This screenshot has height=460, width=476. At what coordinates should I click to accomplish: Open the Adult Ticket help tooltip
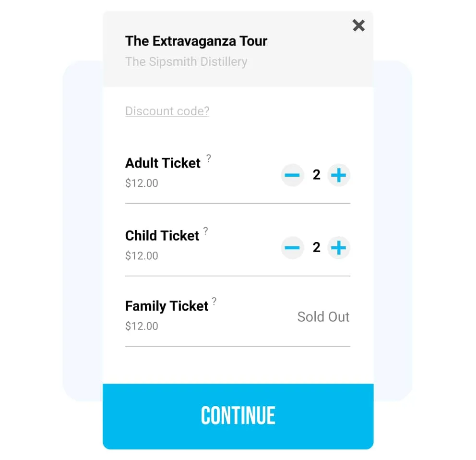pyautogui.click(x=208, y=158)
